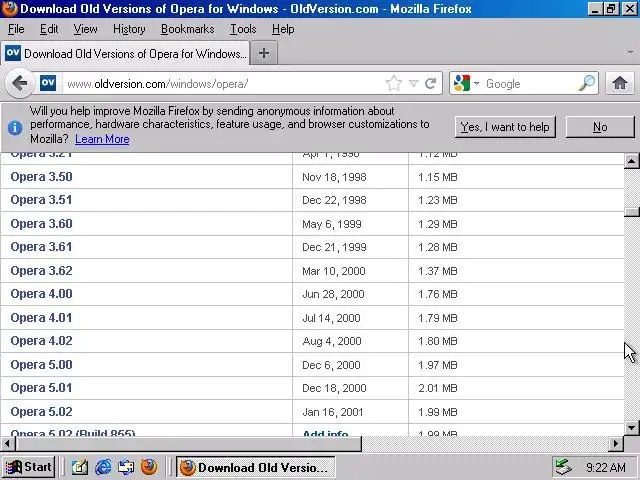Viewport: 640px width, 480px height.
Task: Launch Firefox from the quick launch bar
Action: [x=149, y=467]
